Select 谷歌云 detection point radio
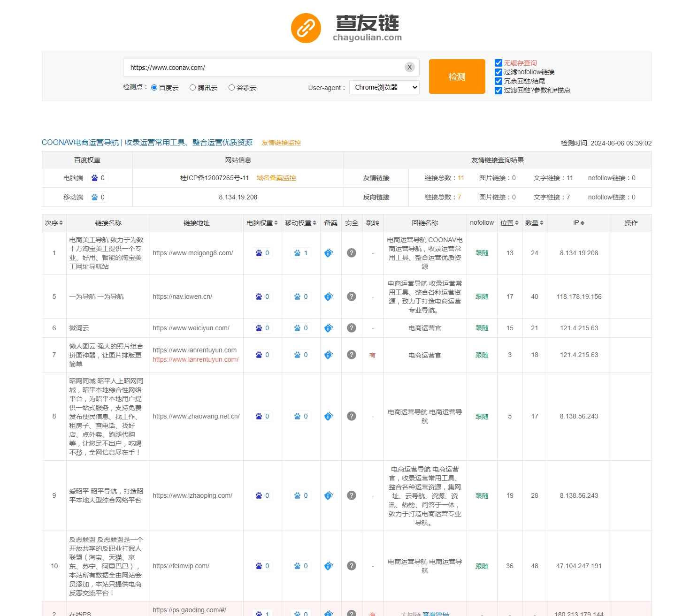 [x=231, y=88]
